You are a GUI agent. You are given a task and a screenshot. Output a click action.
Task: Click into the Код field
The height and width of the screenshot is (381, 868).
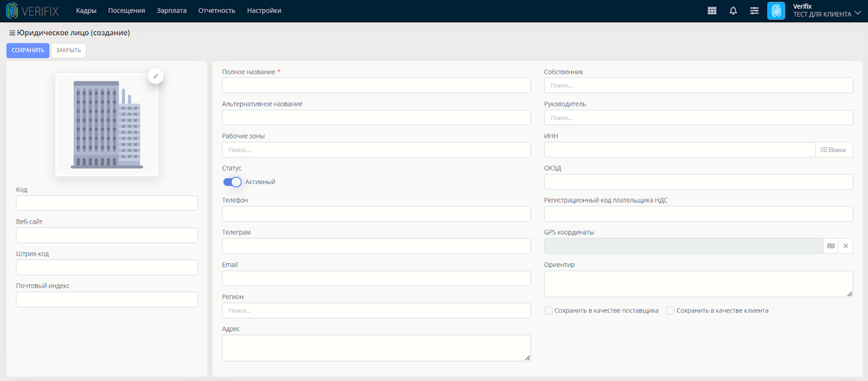107,203
